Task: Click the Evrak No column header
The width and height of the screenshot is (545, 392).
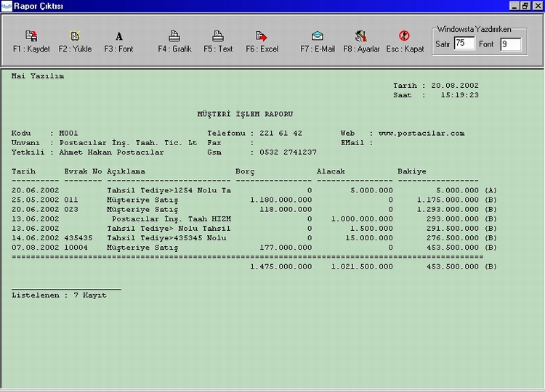Action: [x=83, y=171]
